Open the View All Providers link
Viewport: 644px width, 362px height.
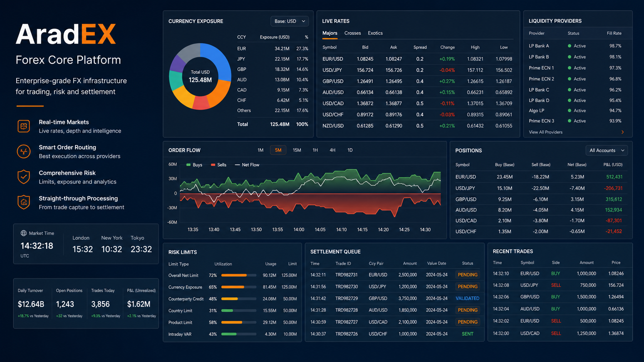click(x=545, y=132)
